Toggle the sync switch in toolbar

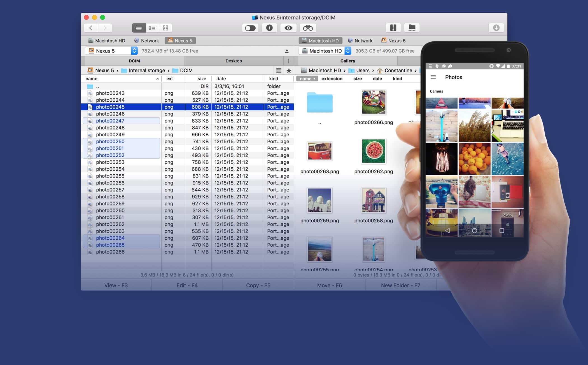[x=249, y=27]
